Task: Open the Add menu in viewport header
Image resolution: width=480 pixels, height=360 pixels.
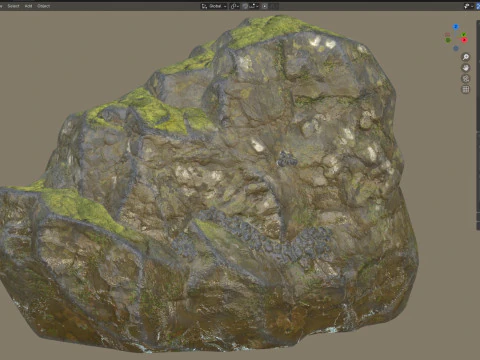Action: pyautogui.click(x=28, y=6)
